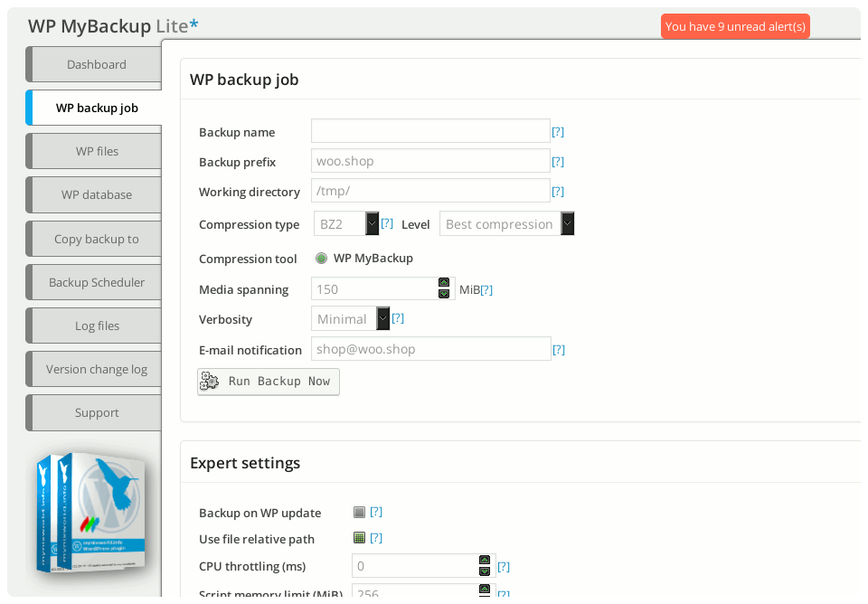Viewport: 868px width, 604px height.
Task: Open help for E-mail notification
Action: click(x=559, y=350)
